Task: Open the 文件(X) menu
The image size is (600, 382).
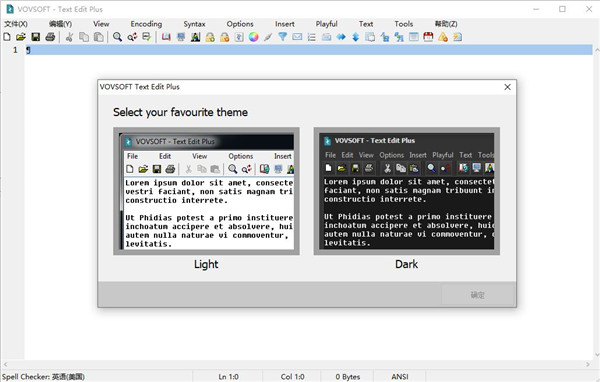Action: pos(16,24)
